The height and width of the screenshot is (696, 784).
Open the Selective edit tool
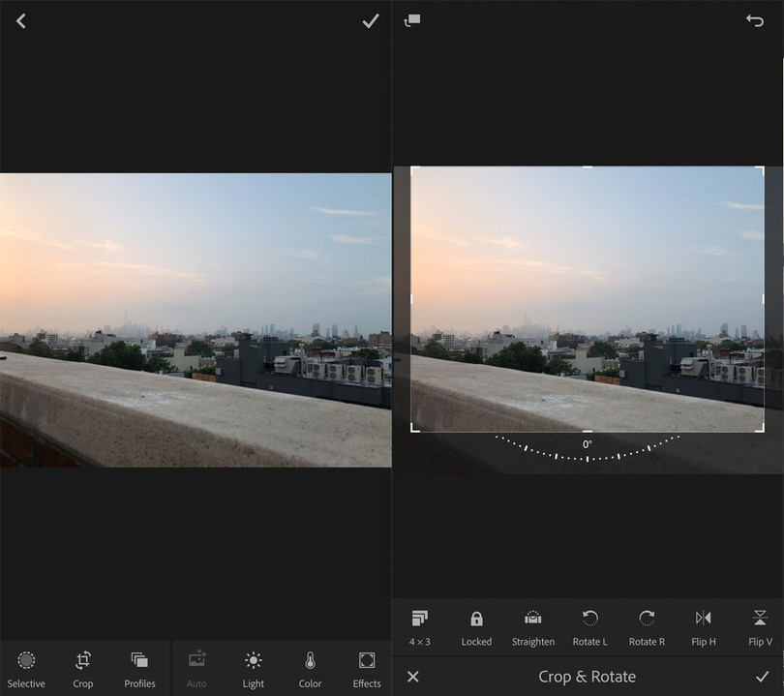coord(26,669)
